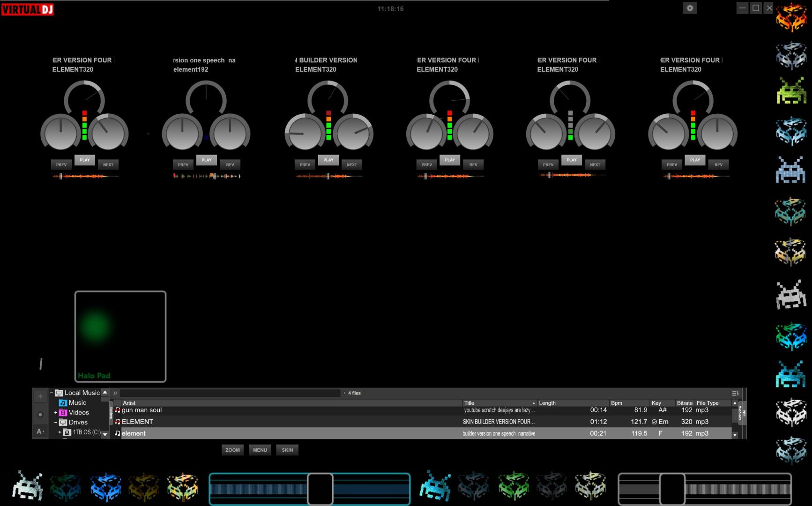This screenshot has width=812, height=506.
Task: Click the record dot button in browser sidebar
Action: click(x=40, y=414)
